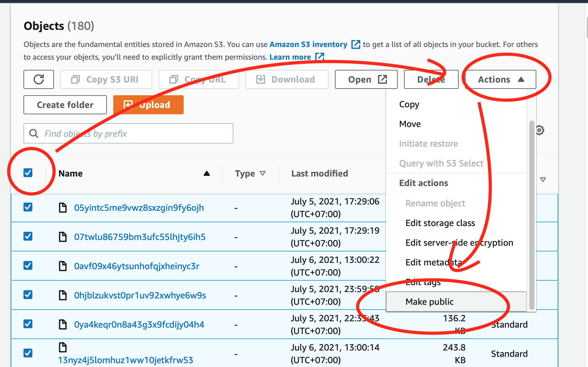
Task: Click file icon beside 0ya4keqr0n8a43g3x9fcdijy04h4
Action: pyautogui.click(x=63, y=324)
